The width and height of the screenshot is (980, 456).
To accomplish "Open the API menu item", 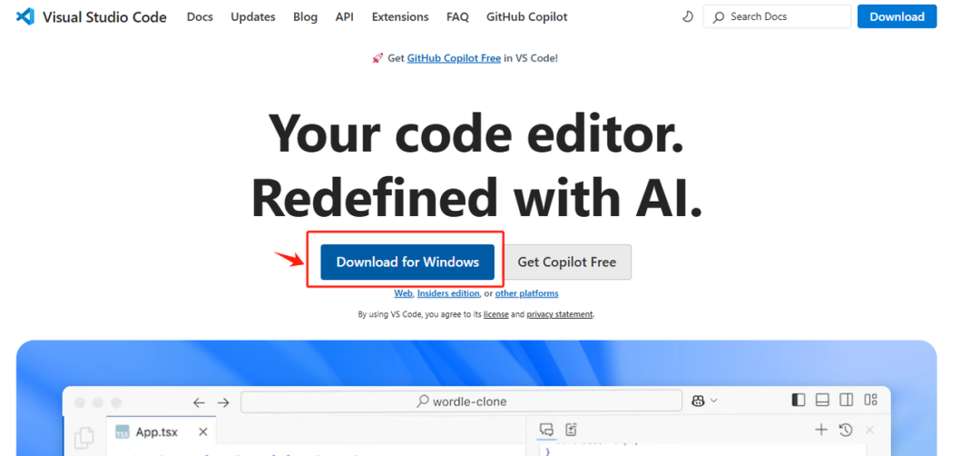I will pyautogui.click(x=345, y=17).
